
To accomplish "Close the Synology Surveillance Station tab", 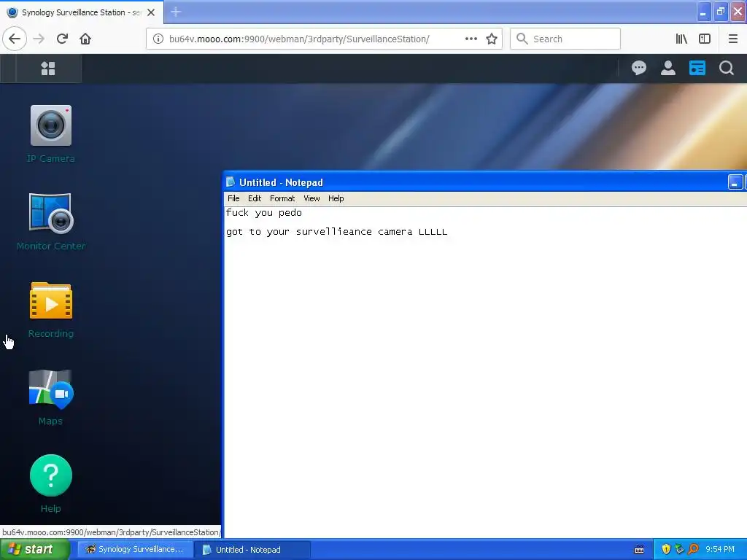I will (x=151, y=12).
